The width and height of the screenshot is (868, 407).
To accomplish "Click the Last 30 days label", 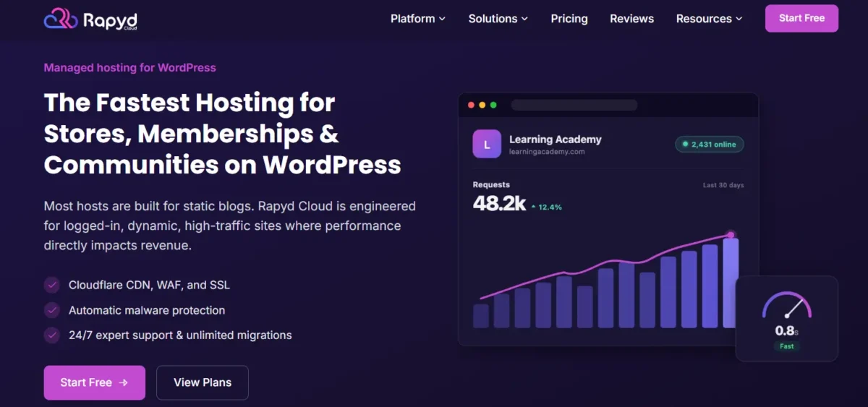I will click(723, 185).
